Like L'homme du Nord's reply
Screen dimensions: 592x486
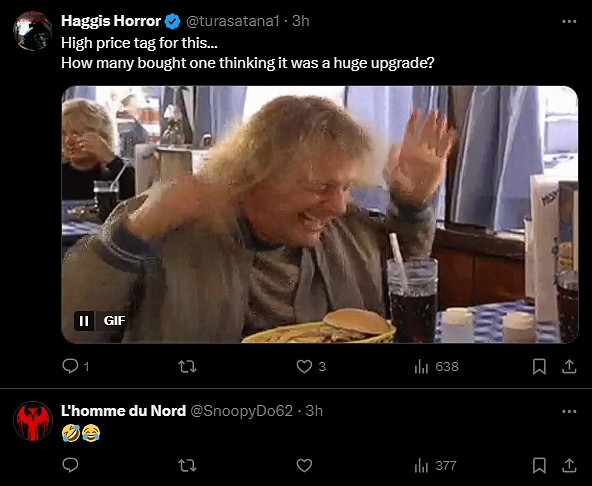[304, 465]
